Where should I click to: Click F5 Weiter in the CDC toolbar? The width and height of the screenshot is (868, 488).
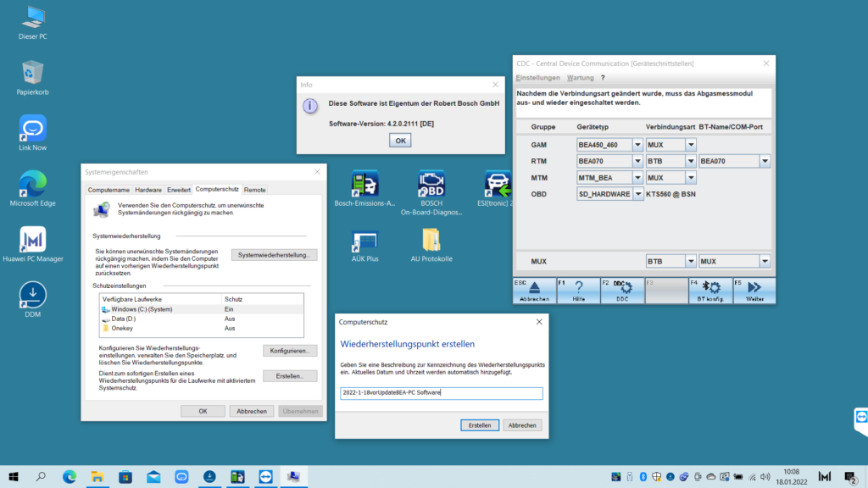tap(754, 291)
